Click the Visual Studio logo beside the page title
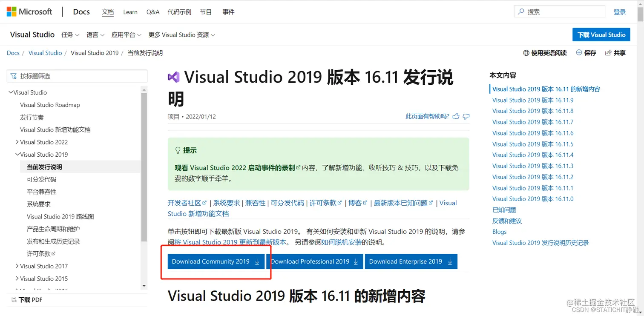The image size is (644, 316). (x=173, y=77)
